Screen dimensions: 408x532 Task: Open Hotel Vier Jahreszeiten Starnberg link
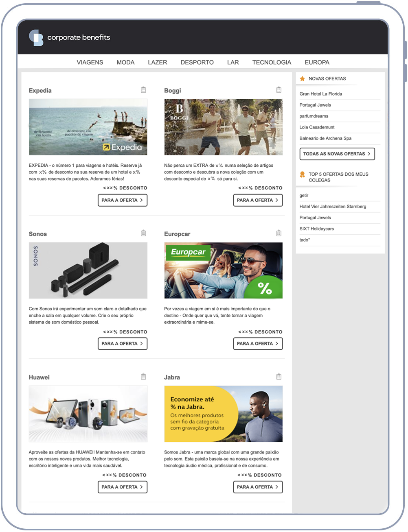pyautogui.click(x=333, y=207)
